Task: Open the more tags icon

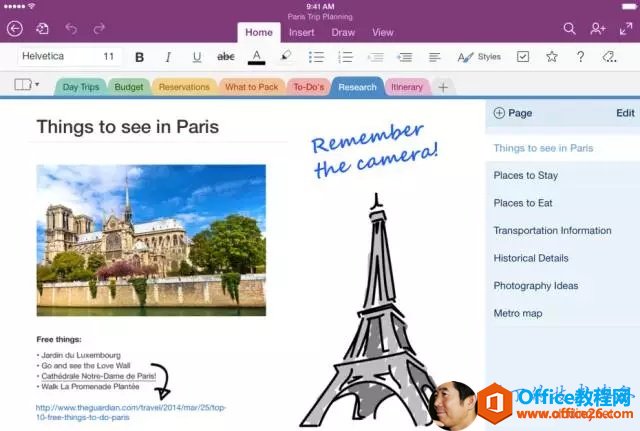Action: click(609, 57)
